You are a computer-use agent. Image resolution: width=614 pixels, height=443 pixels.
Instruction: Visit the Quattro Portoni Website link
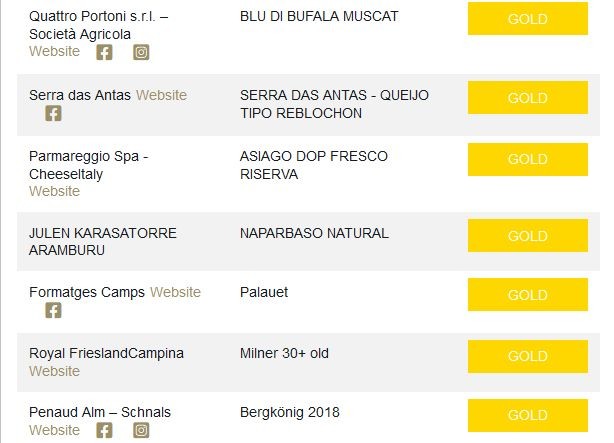click(54, 51)
